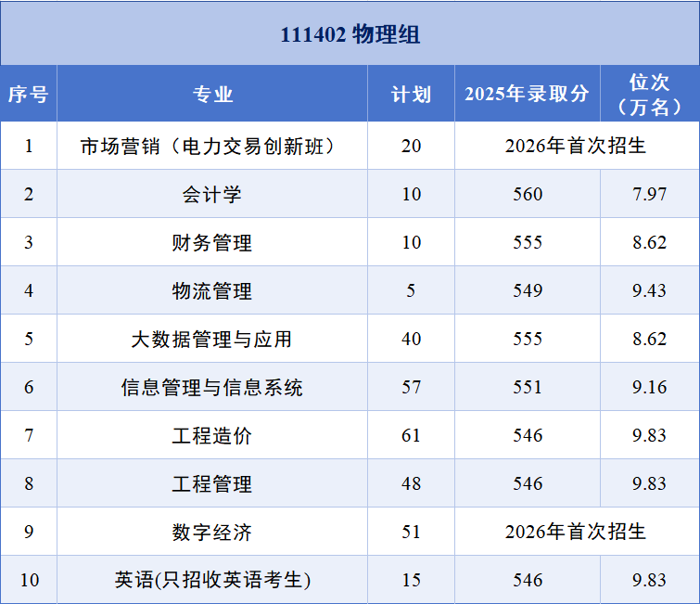Select serial number '7' for 工程造价

29,435
